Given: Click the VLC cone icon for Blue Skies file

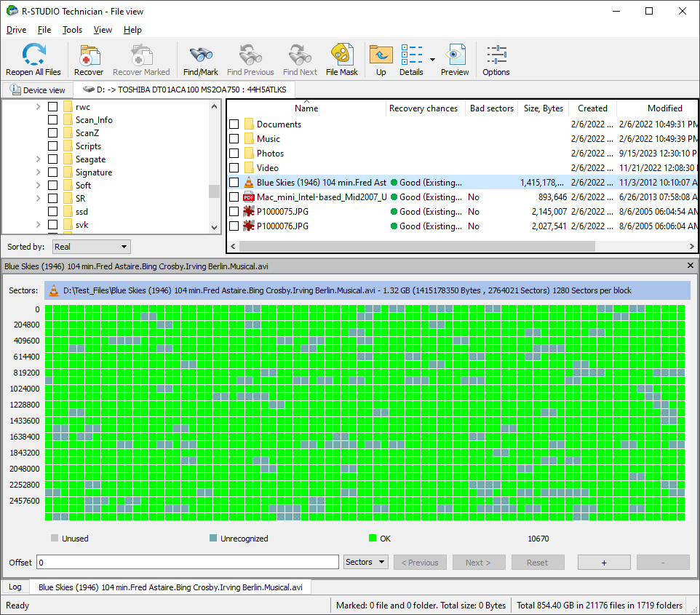Looking at the screenshot, I should point(249,182).
